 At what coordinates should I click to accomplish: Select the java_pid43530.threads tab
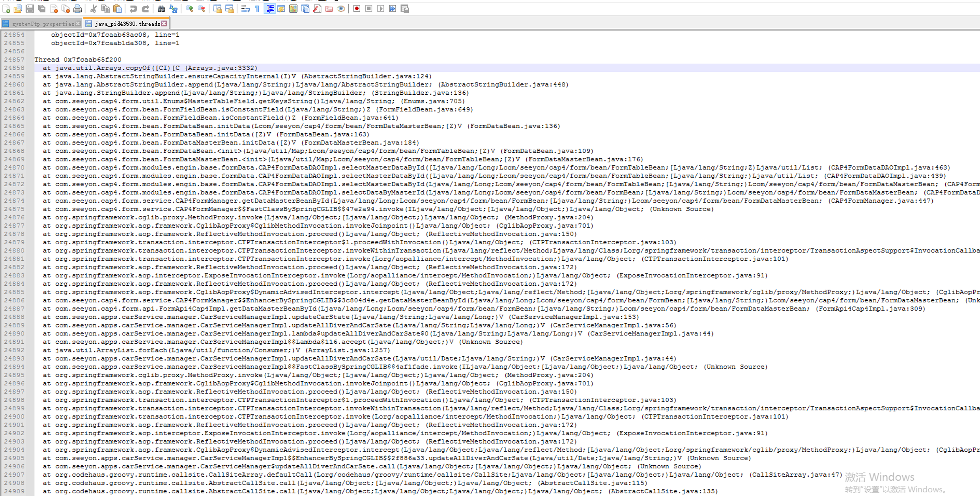(127, 24)
